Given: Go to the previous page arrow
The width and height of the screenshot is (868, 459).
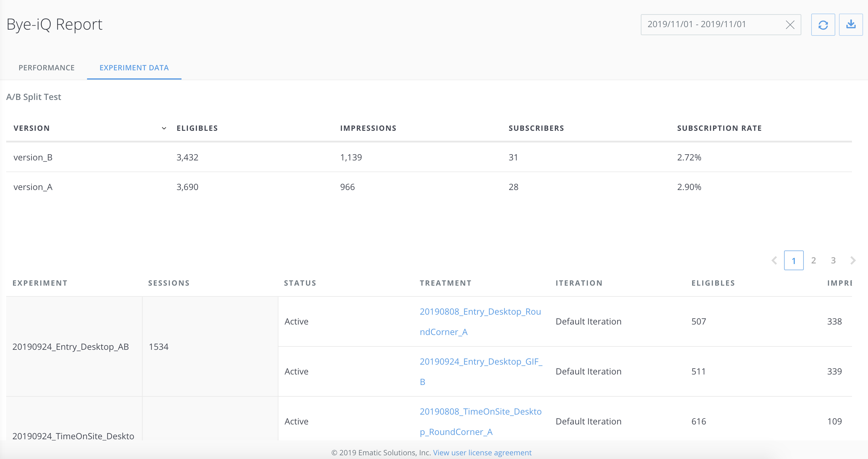Looking at the screenshot, I should pyautogui.click(x=774, y=260).
